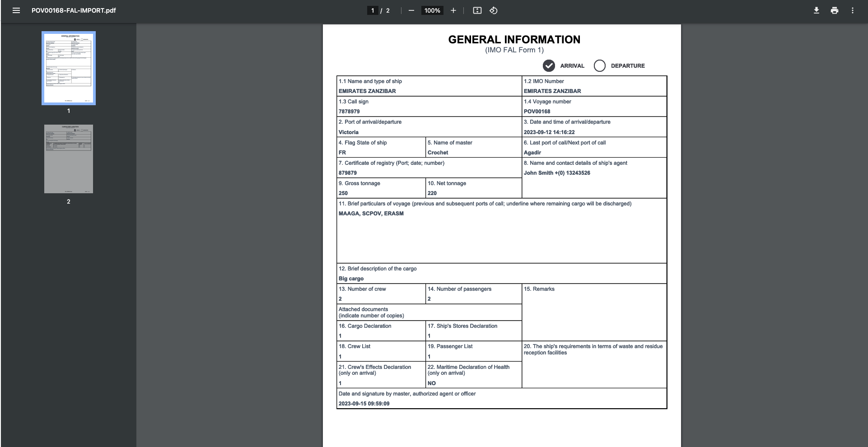Click the 100% zoom level field
The width and height of the screenshot is (868, 447).
coord(432,10)
